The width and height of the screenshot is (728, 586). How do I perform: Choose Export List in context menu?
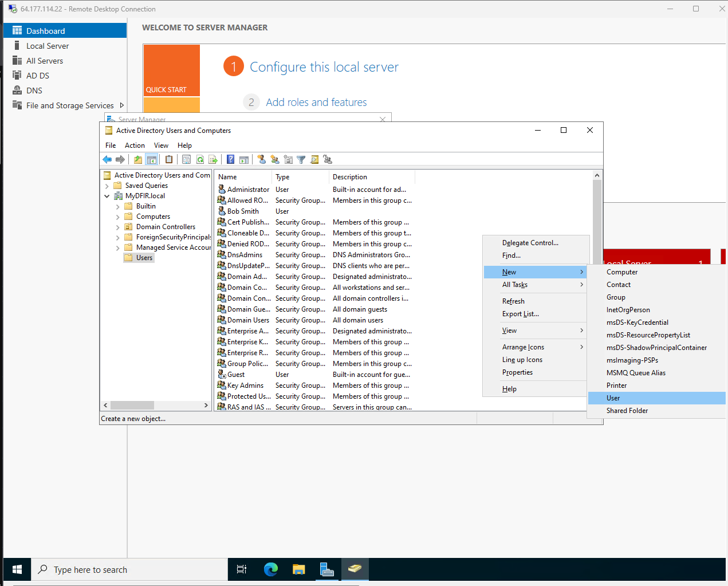click(x=536, y=314)
